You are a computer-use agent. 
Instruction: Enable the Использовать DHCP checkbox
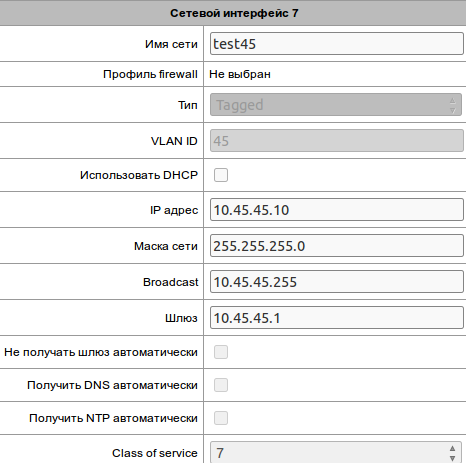click(x=221, y=175)
